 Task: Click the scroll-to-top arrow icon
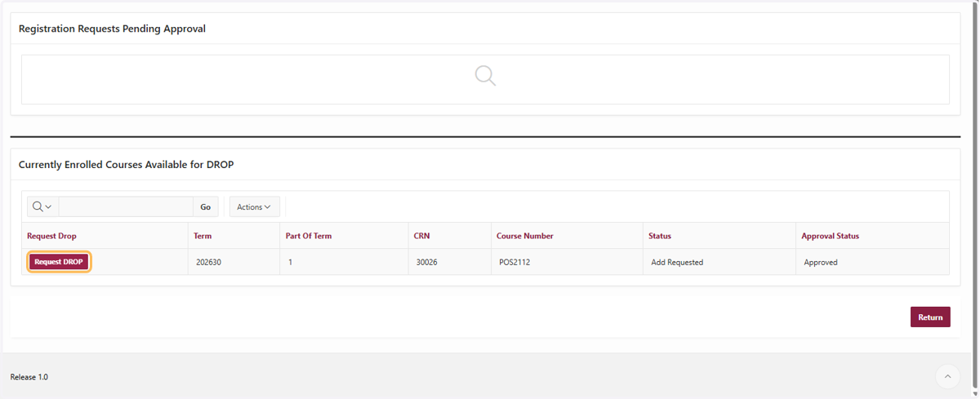947,376
